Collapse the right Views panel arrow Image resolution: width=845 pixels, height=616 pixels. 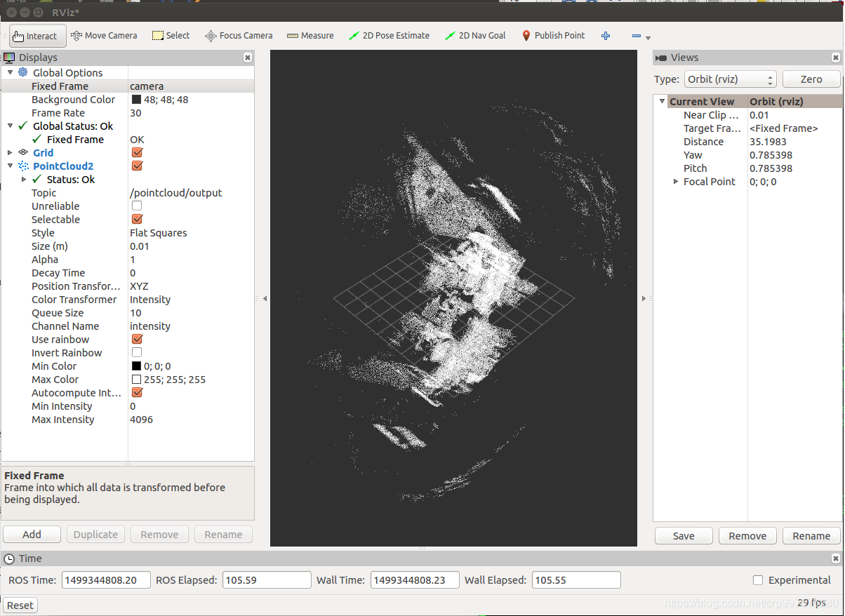644,299
